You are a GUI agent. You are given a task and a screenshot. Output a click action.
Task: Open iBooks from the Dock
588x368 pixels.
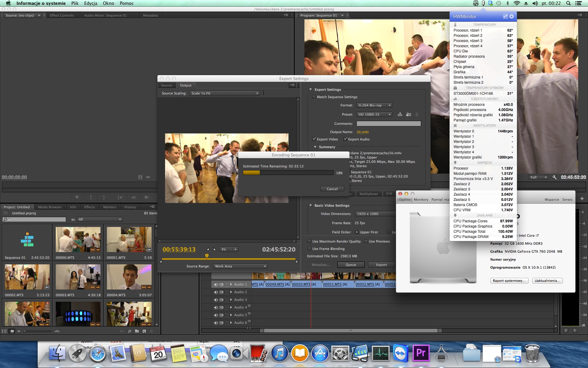(300, 353)
